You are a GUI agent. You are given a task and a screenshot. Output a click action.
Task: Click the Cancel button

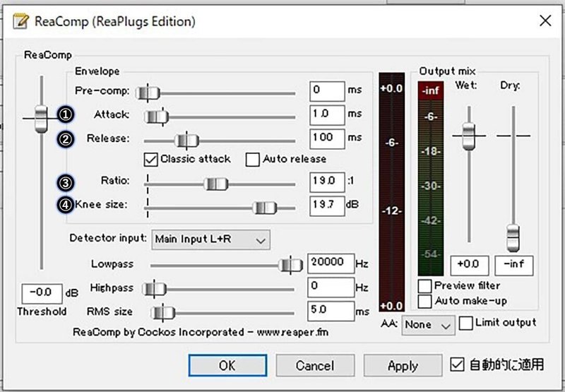click(x=315, y=365)
